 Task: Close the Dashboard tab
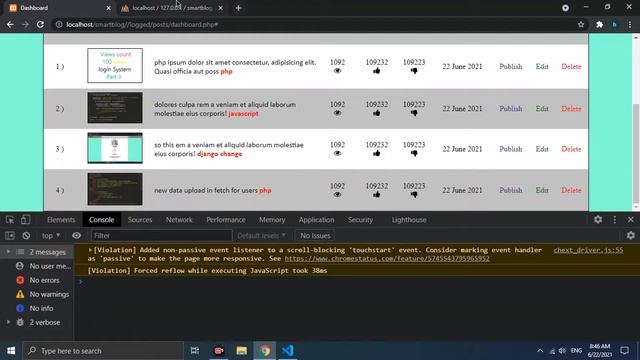pyautogui.click(x=109, y=8)
